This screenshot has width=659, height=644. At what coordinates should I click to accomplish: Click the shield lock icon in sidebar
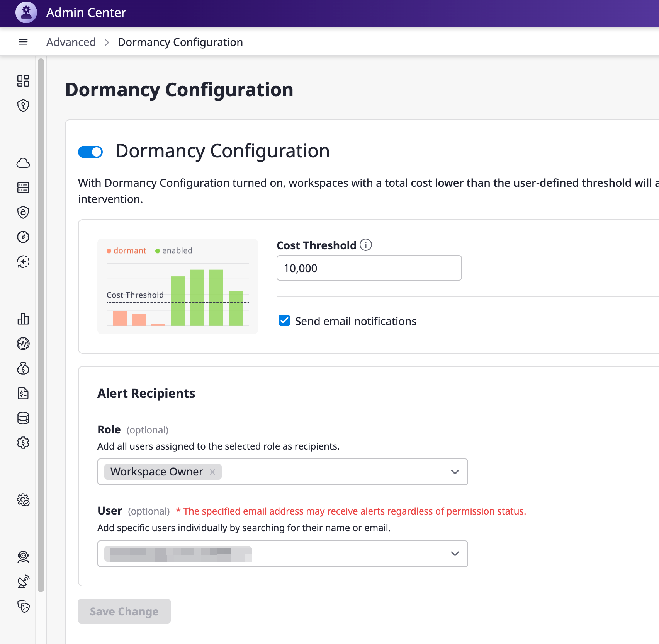pyautogui.click(x=23, y=212)
